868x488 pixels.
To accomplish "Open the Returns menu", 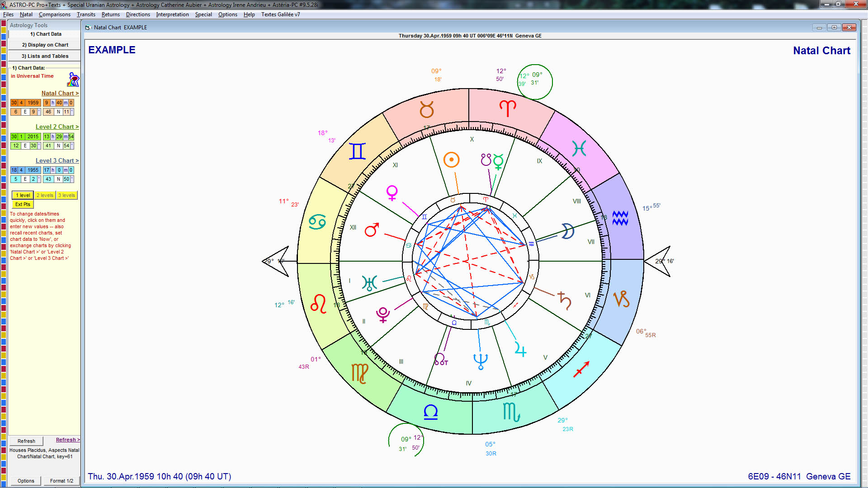I will point(111,14).
